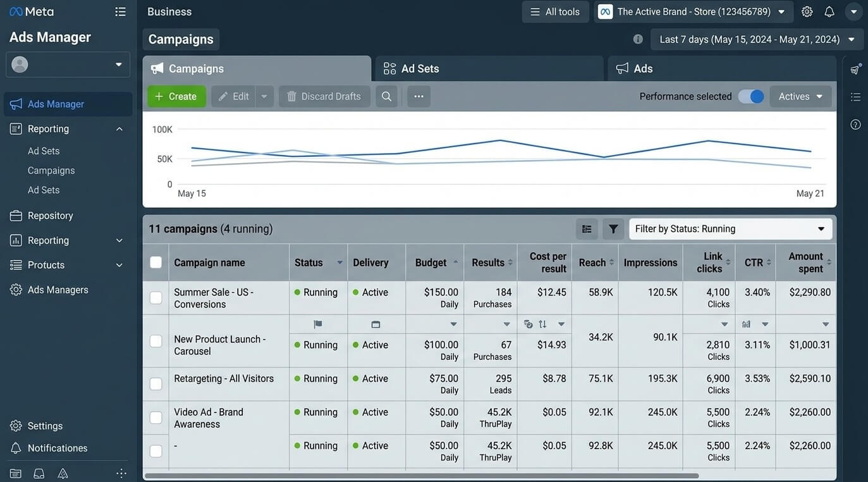
Task: Open Settings in the sidebar
Action: (45, 426)
